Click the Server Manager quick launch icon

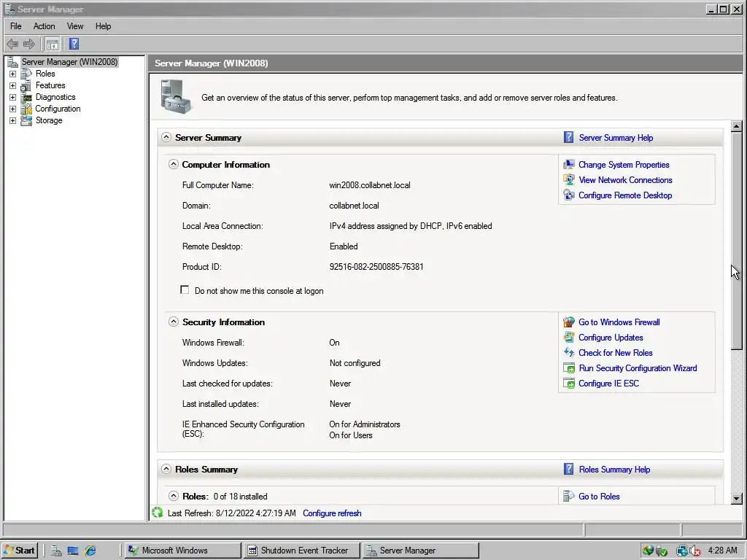(56, 551)
